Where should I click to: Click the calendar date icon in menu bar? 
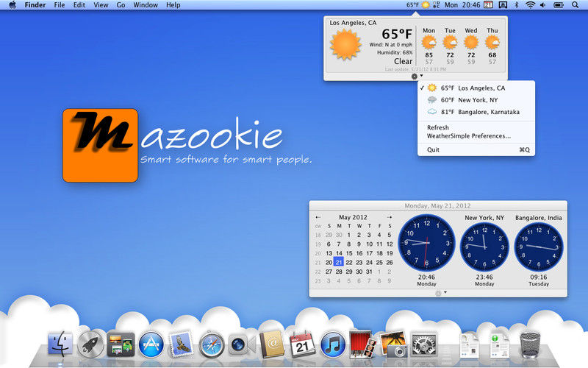click(x=488, y=5)
